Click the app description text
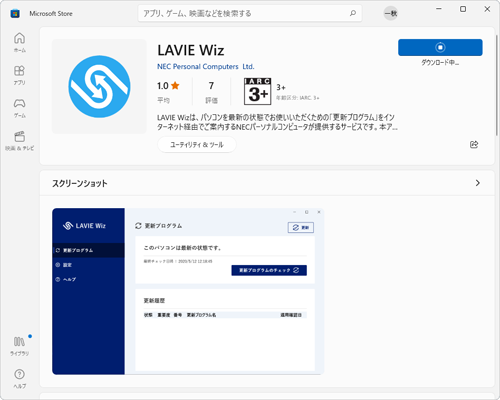The width and height of the screenshot is (500, 400). [277, 122]
